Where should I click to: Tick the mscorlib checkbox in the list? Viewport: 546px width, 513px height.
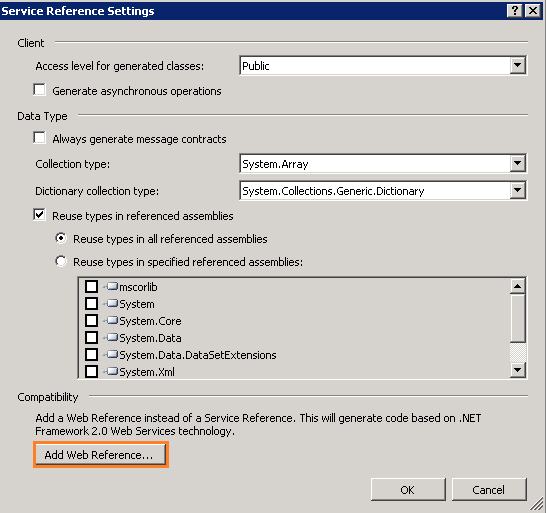pos(92,287)
